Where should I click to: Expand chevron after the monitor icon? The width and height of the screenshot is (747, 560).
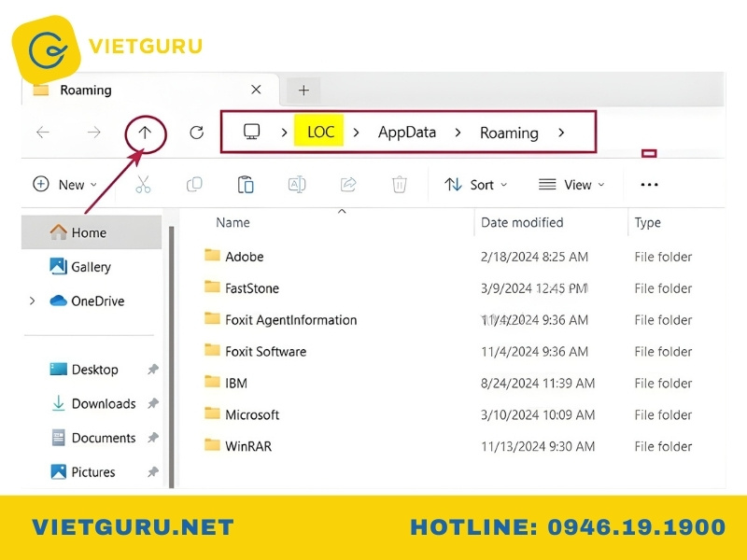point(284,133)
